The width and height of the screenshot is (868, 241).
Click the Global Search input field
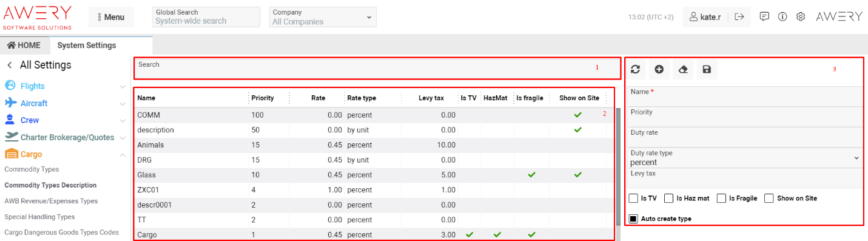(206, 17)
